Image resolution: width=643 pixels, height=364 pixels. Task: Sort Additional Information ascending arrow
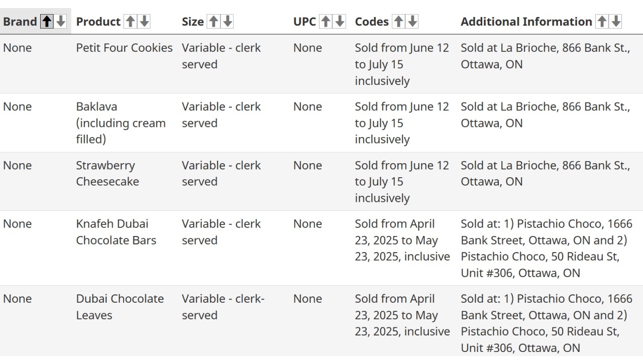[x=602, y=22]
